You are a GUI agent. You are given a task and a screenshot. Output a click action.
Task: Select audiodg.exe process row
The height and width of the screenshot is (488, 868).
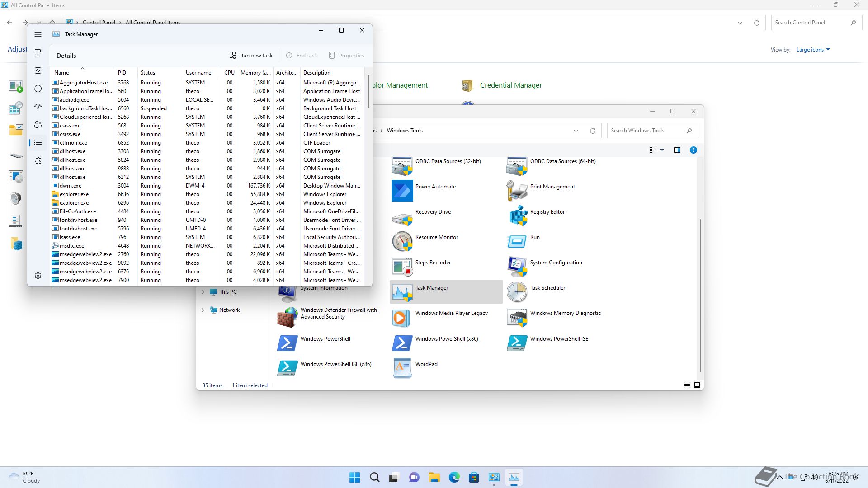pyautogui.click(x=207, y=100)
